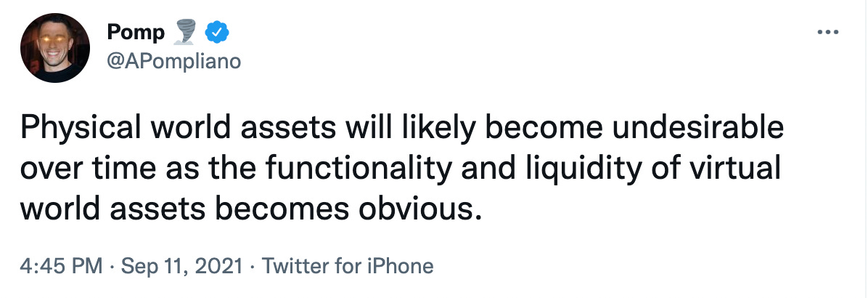Click the blue verified badge
Image resolution: width=868 pixels, height=298 pixels.
pos(217,33)
